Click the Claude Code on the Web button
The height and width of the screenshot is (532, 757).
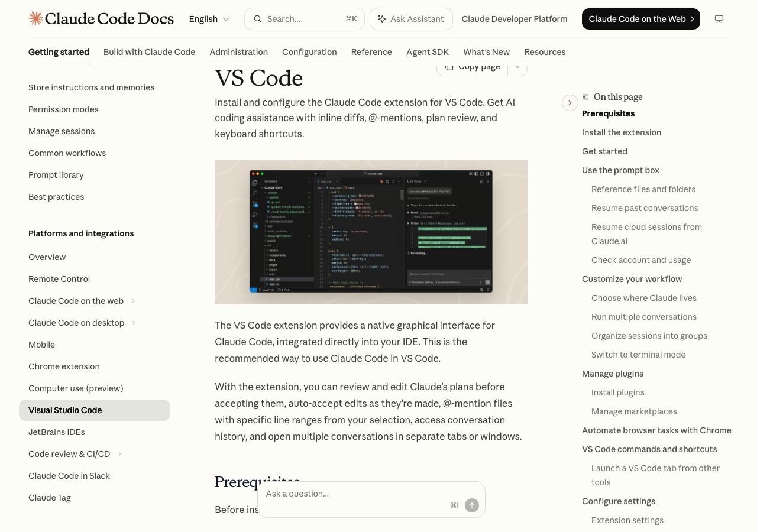(x=641, y=19)
